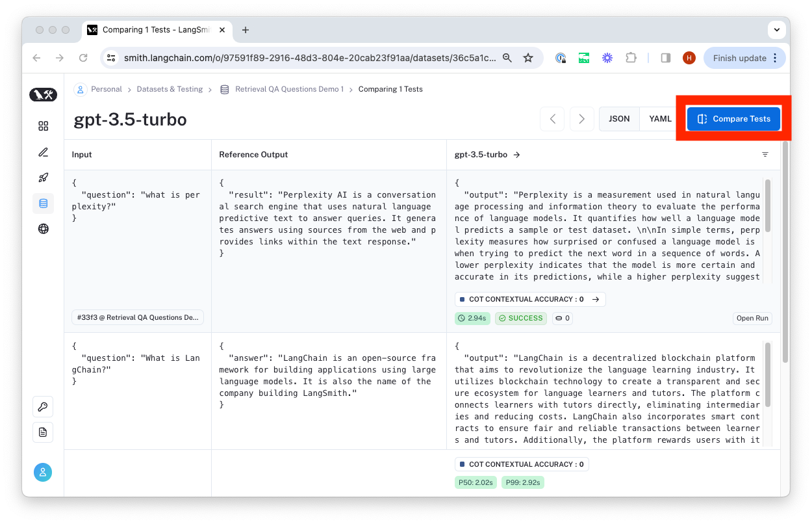Click the #33f3 @ Retrieval QA Questions tag
The width and height of the screenshot is (812, 524).
point(138,317)
